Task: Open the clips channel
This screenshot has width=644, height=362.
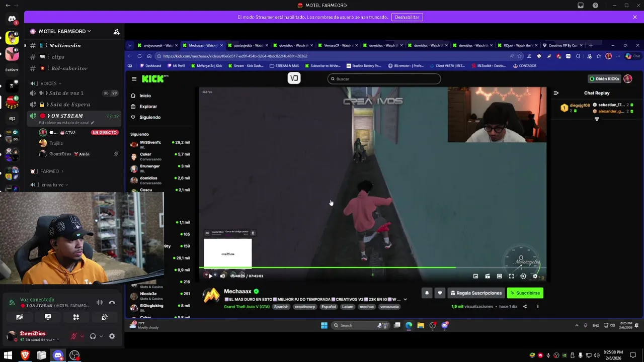Action: 58,57
